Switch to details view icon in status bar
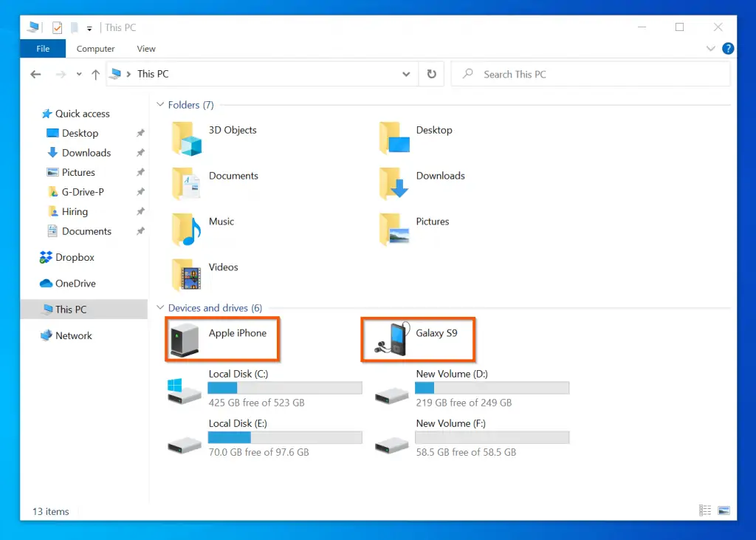Image resolution: width=756 pixels, height=540 pixels. [x=705, y=510]
